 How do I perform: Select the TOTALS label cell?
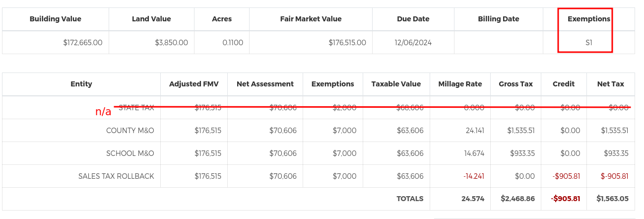410,199
